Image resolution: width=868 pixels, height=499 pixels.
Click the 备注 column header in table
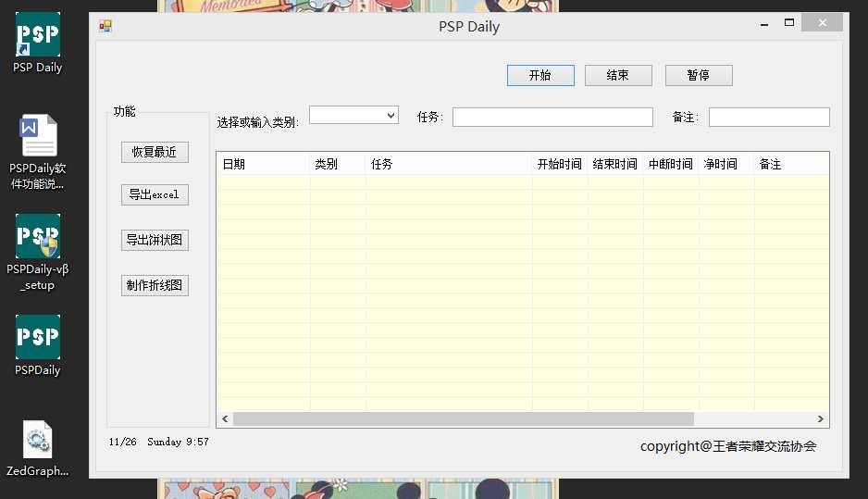[791, 164]
